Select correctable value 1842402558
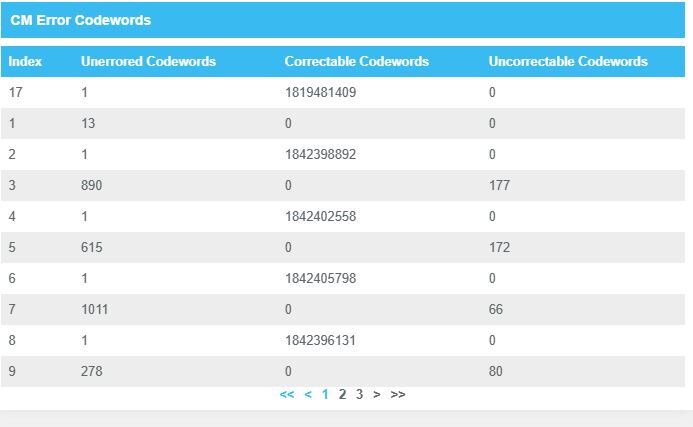Viewport: 693px width, 427px height. (320, 216)
